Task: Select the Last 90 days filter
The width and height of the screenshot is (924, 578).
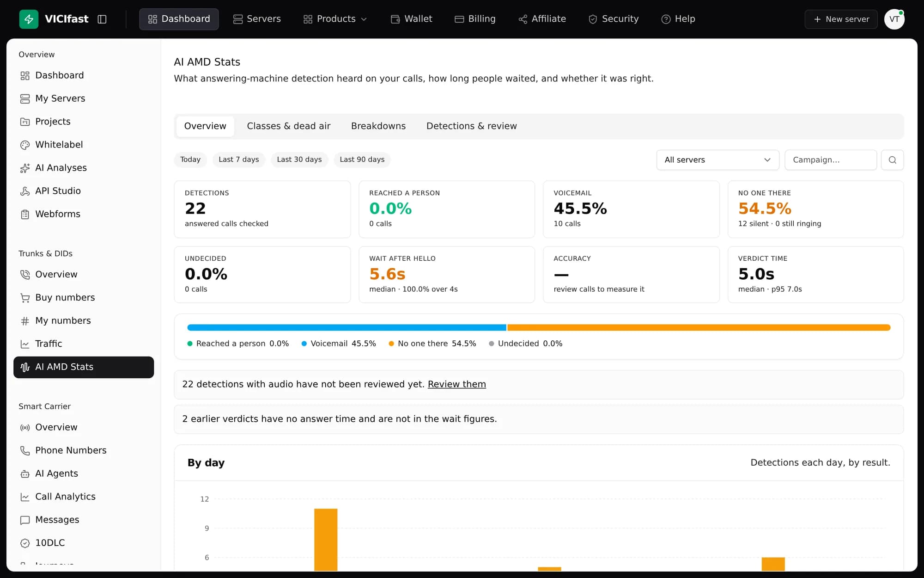Action: (x=362, y=160)
